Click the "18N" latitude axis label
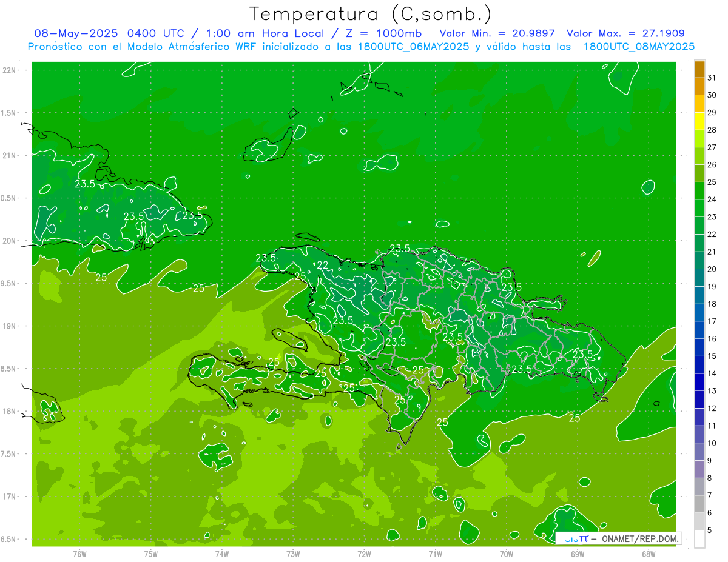Image resolution: width=728 pixels, height=562 pixels. tap(10, 411)
